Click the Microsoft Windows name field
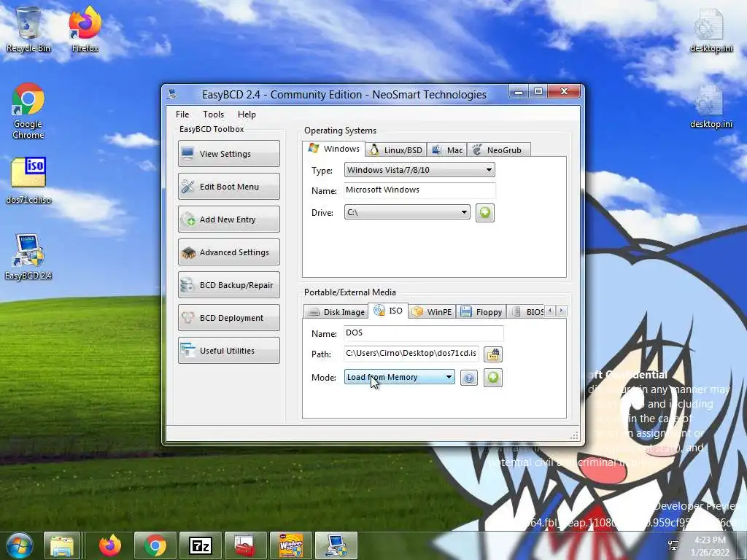Screen dimensions: 747x560 [x=419, y=190]
